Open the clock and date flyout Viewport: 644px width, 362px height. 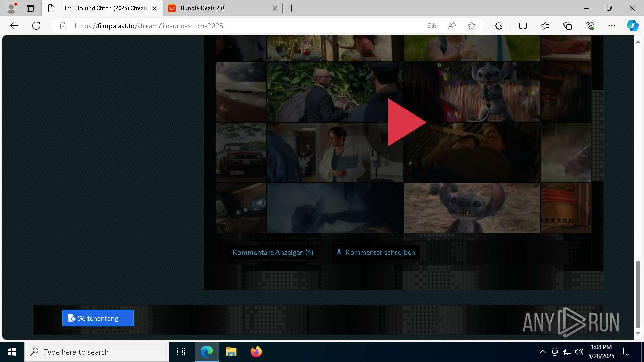(x=601, y=352)
